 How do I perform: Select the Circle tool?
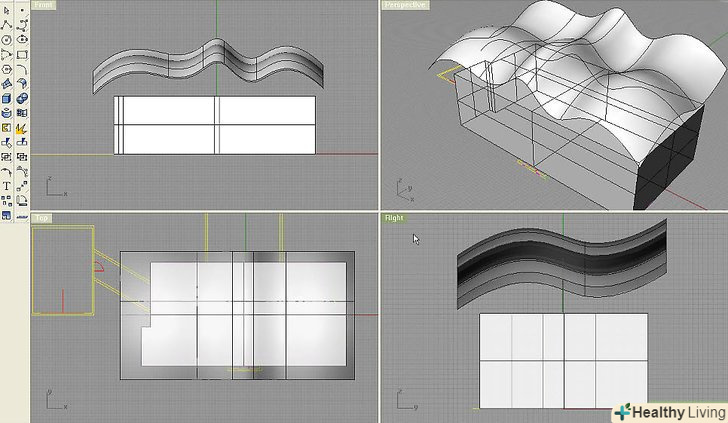point(7,41)
